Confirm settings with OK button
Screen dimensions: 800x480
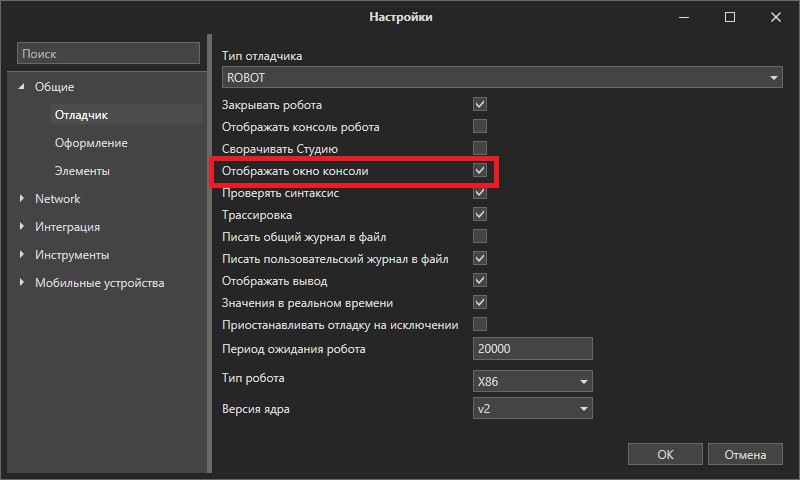[x=665, y=454]
